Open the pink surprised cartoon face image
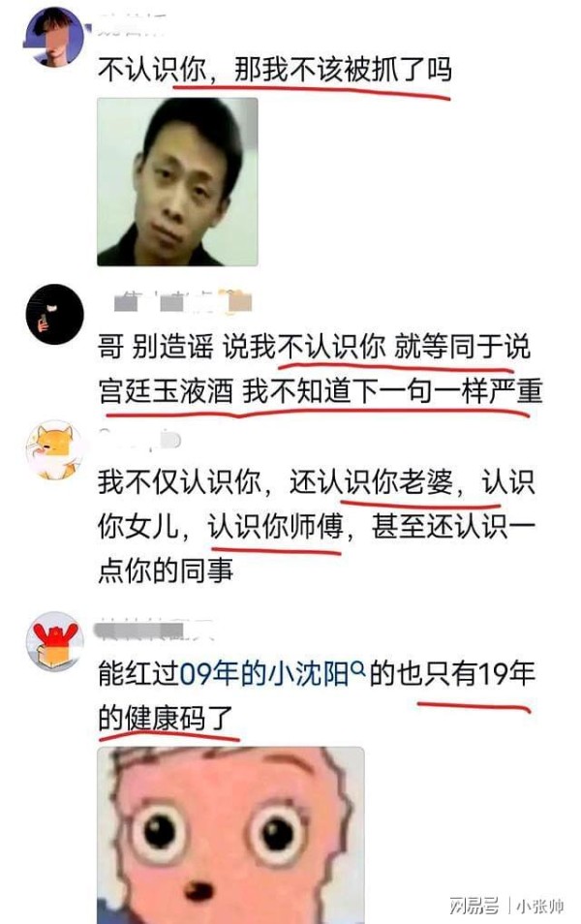The height and width of the screenshot is (924, 581). pos(230,835)
